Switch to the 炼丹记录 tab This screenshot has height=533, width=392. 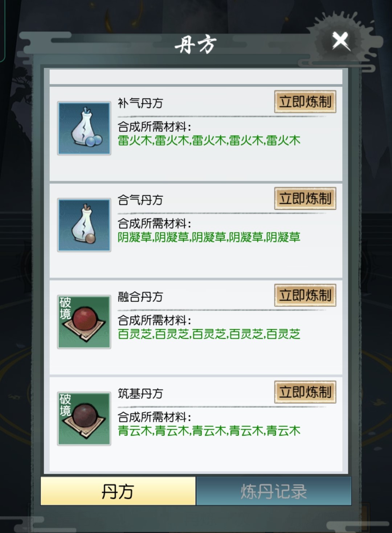point(274,491)
